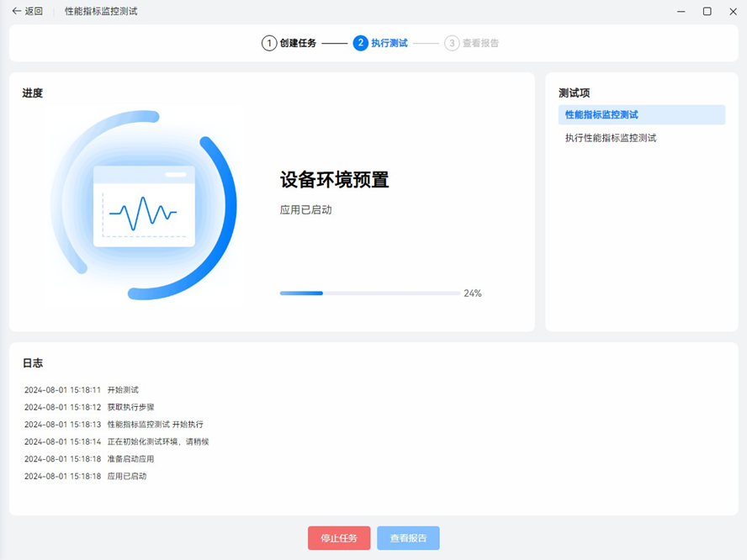Click the back arrow icon
Screen dimensions: 747x560
click(16, 11)
